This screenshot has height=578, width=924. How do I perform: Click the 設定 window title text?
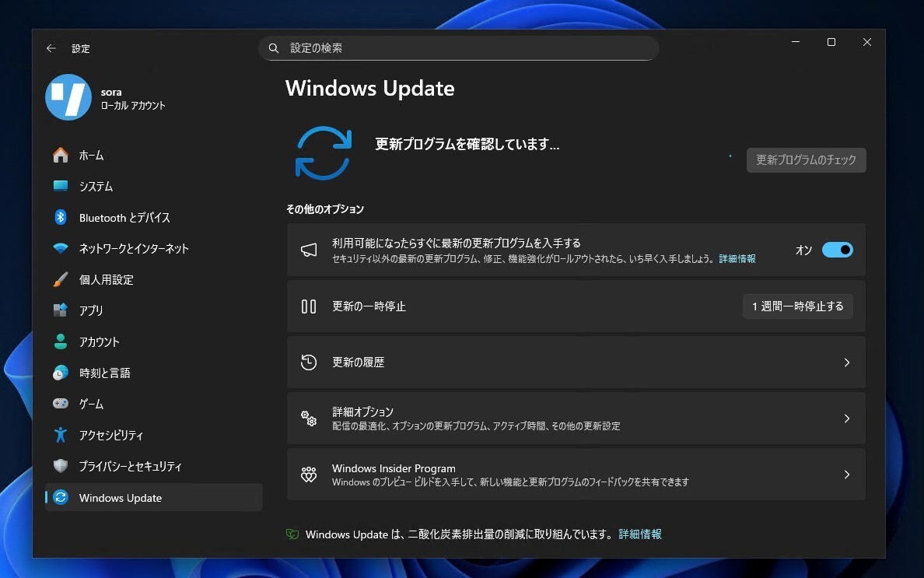click(81, 48)
